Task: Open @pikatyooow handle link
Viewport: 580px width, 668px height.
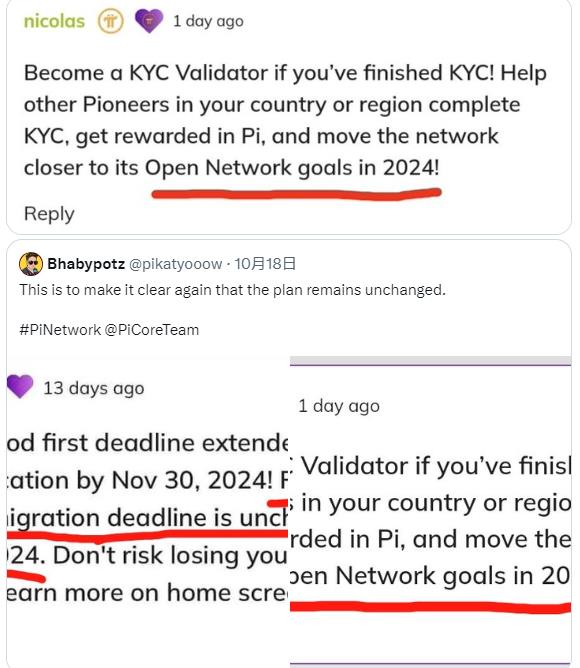Action: pos(175,264)
